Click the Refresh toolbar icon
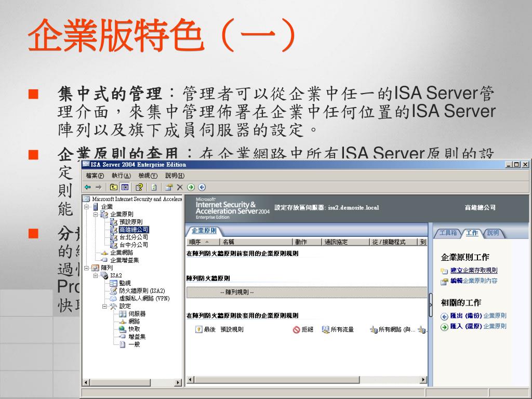This screenshot has height=399, width=532. click(154, 187)
